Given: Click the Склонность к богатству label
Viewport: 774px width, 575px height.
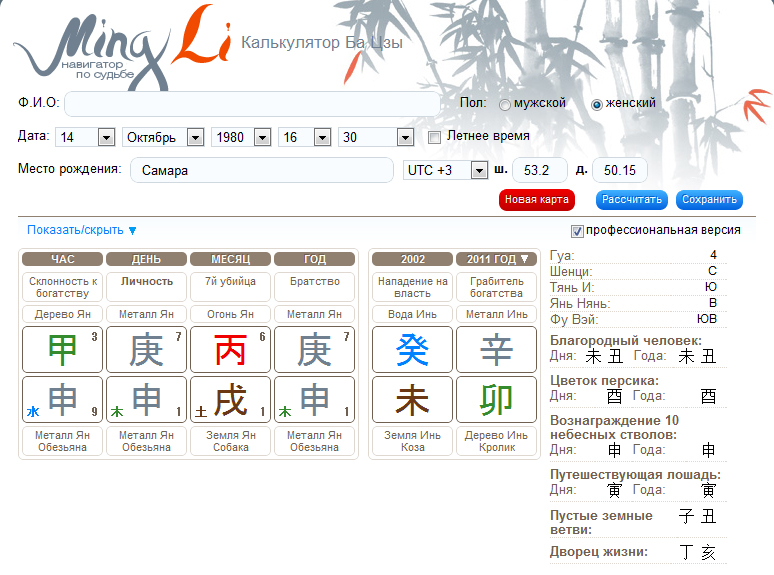Looking at the screenshot, I should [62, 287].
